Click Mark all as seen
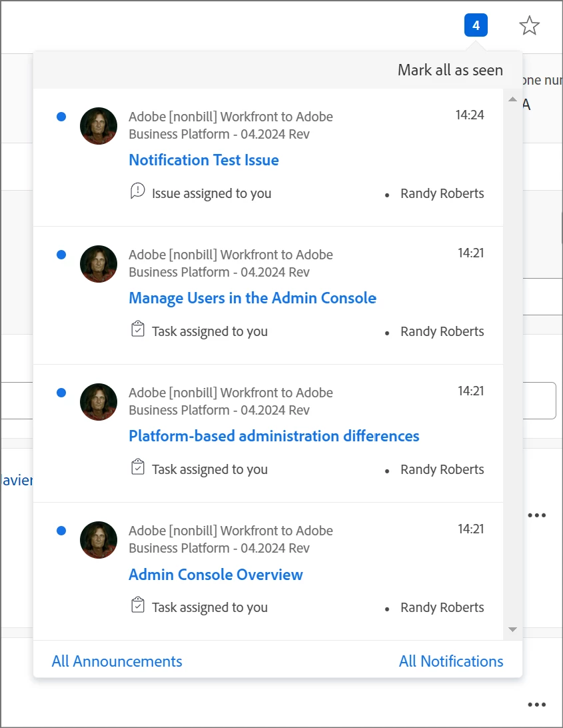This screenshot has height=728, width=563. [x=450, y=70]
